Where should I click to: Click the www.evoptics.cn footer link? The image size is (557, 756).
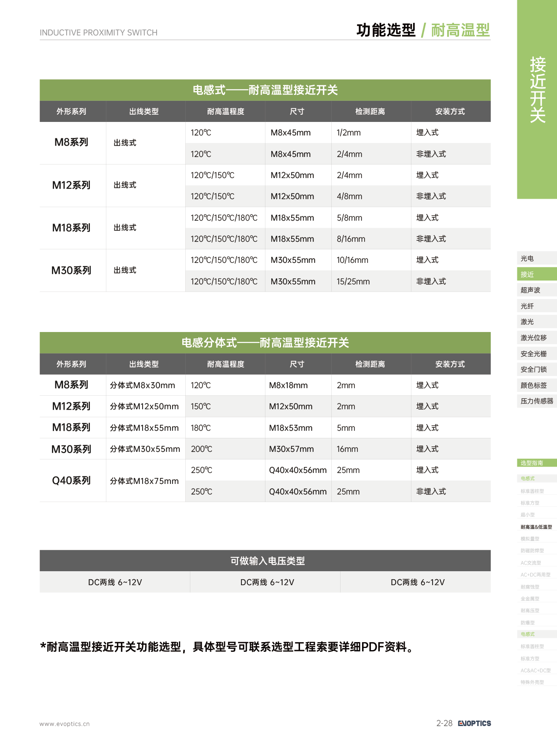(65, 724)
